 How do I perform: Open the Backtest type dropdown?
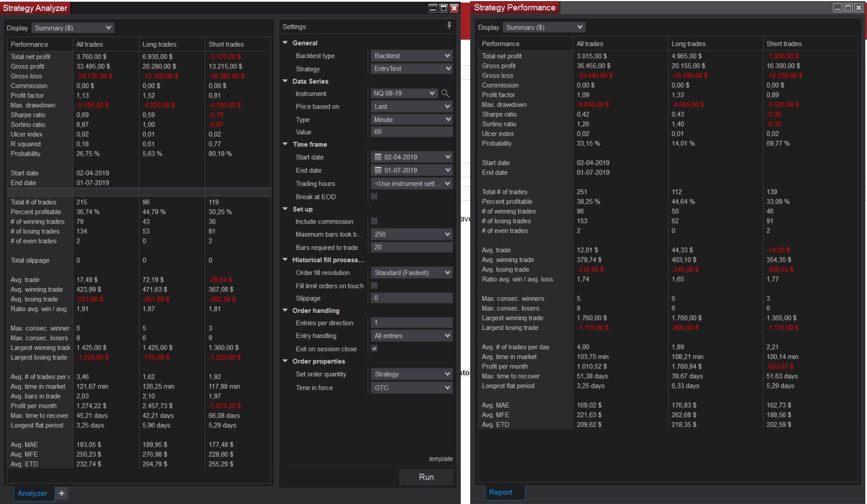tap(412, 56)
